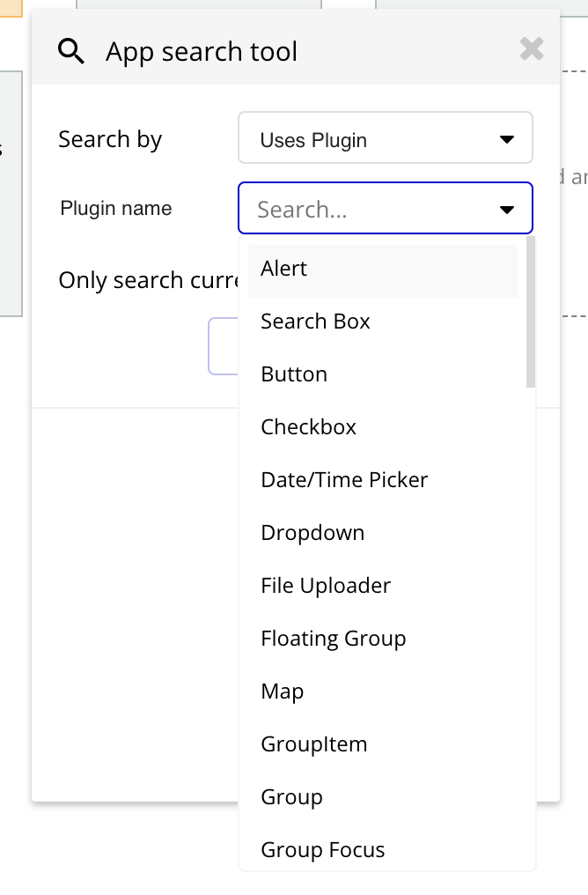Choose Dropdown from the plugin list

(312, 533)
